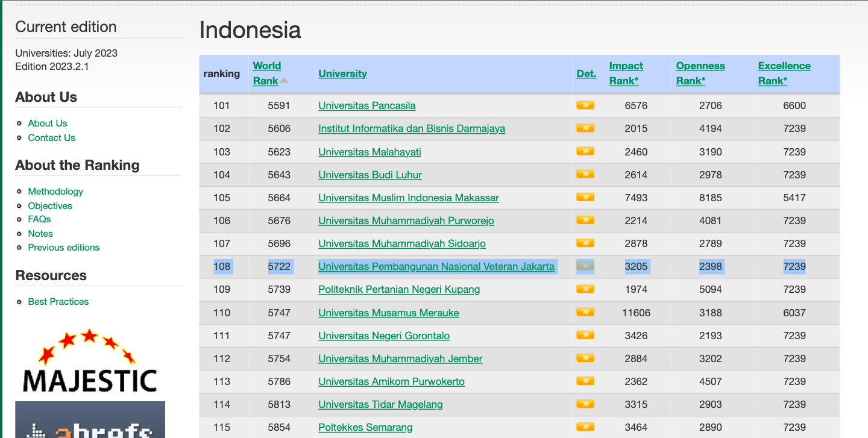Image resolution: width=868 pixels, height=438 pixels.
Task: Open details icon for Politeknik Pertanian Negeri Kupang
Action: pos(585,289)
